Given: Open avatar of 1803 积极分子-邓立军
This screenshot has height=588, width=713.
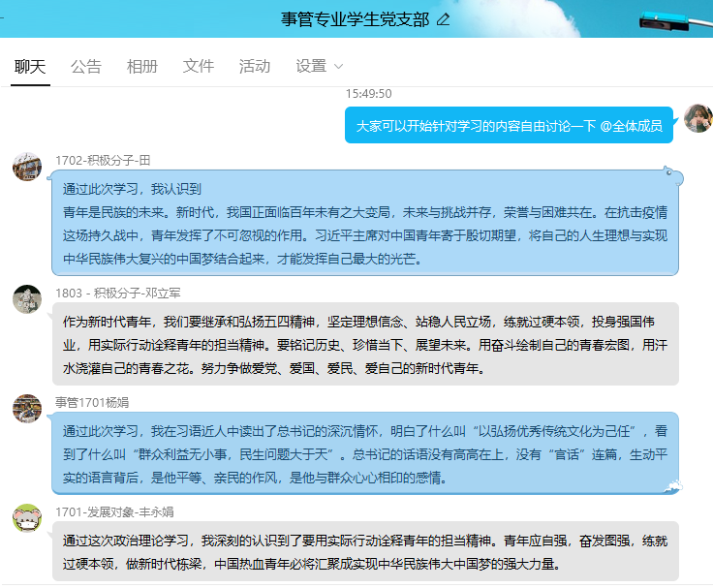Looking at the screenshot, I should coord(27,298).
